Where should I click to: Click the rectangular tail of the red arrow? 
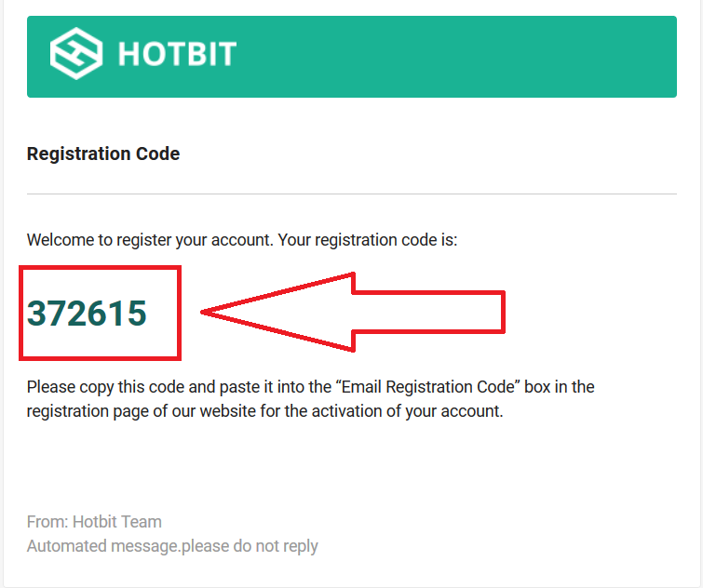point(429,312)
